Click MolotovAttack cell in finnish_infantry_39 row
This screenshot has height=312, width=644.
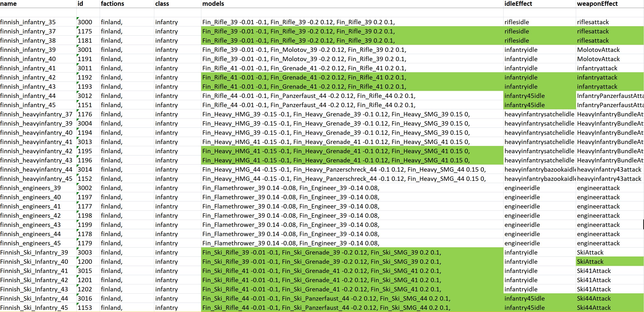598,50
